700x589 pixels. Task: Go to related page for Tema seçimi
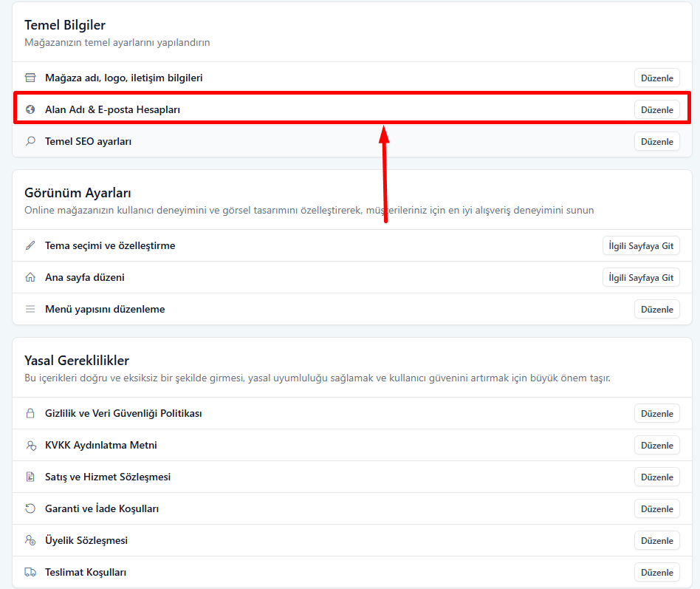(641, 245)
